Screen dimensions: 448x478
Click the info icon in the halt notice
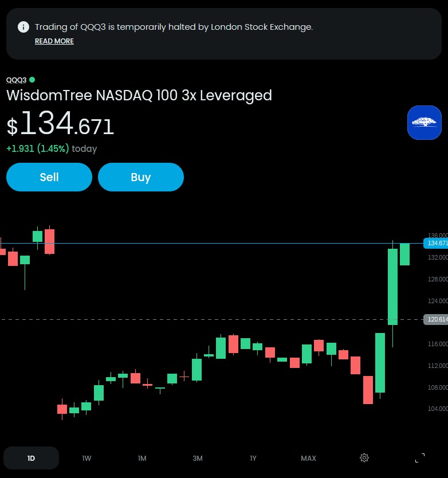coord(23,27)
